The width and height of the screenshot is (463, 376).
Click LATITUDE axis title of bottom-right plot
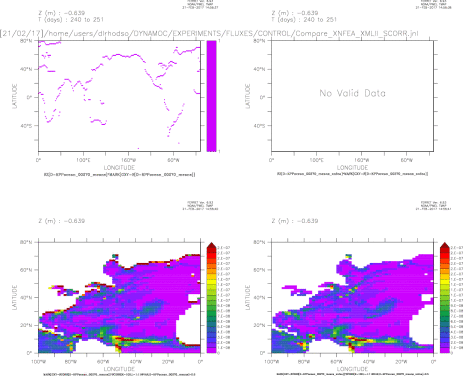248,297
